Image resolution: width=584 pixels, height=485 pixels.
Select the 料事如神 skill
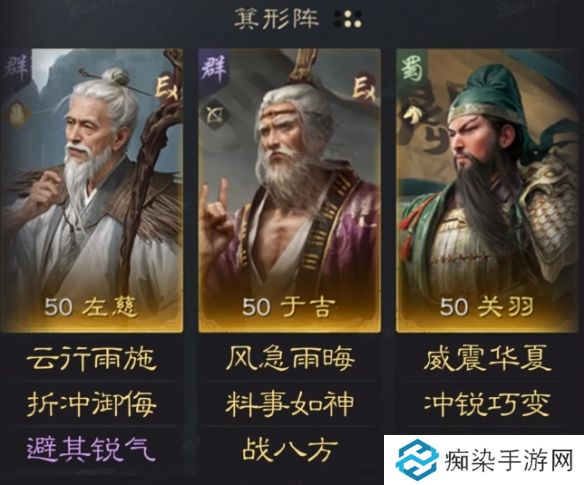290,403
